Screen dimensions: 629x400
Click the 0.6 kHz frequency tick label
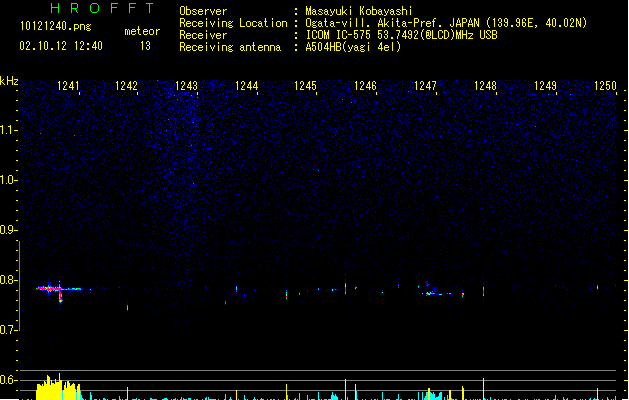click(x=8, y=380)
